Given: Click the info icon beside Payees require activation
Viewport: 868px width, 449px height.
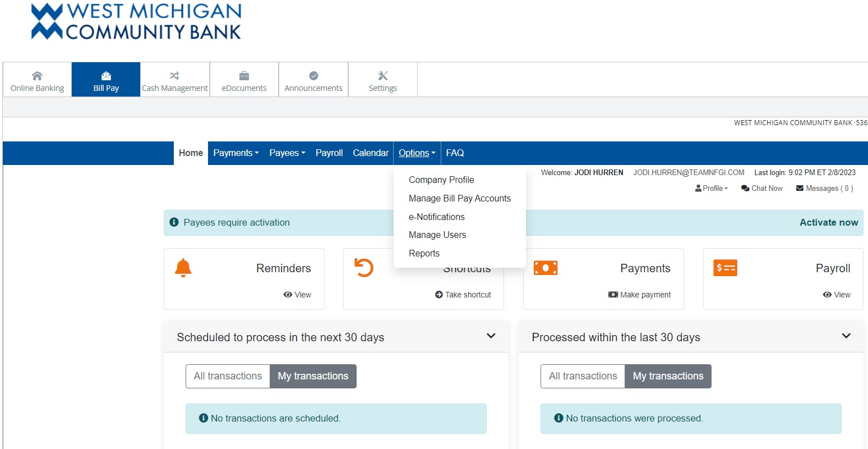Looking at the screenshot, I should pyautogui.click(x=174, y=222).
